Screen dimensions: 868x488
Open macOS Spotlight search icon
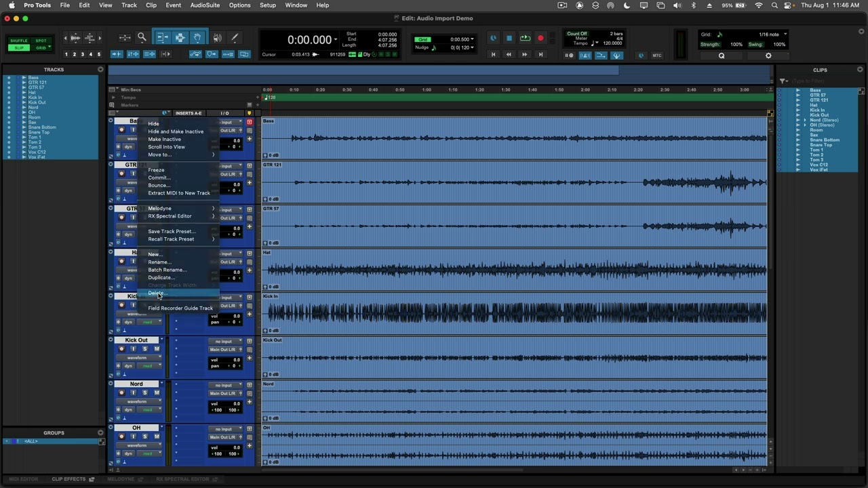pos(773,5)
